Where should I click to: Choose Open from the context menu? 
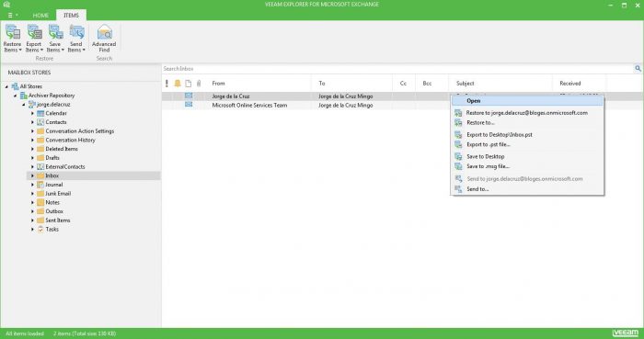tap(527, 101)
